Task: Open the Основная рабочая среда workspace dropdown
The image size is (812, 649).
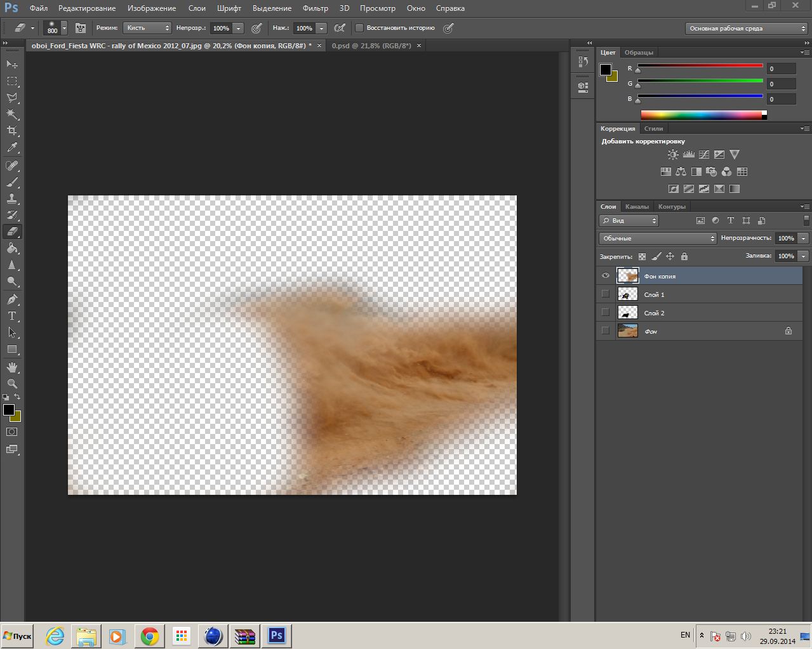Action: [746, 29]
